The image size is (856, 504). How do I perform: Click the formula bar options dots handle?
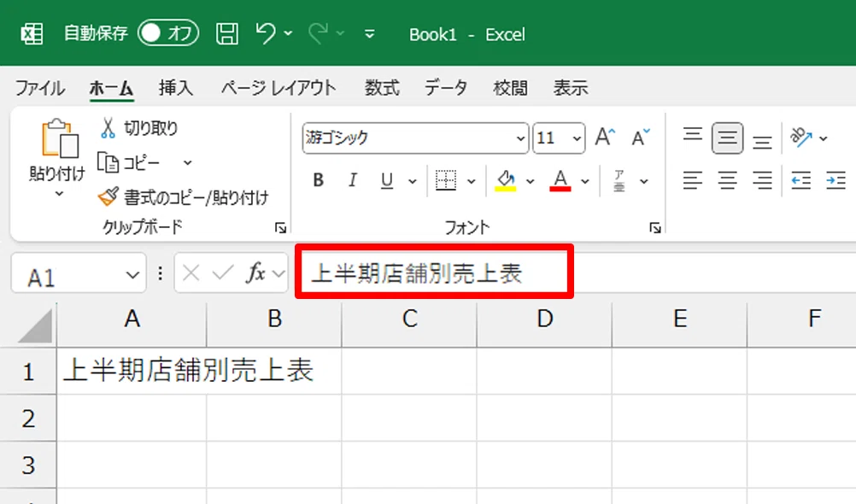(x=160, y=273)
